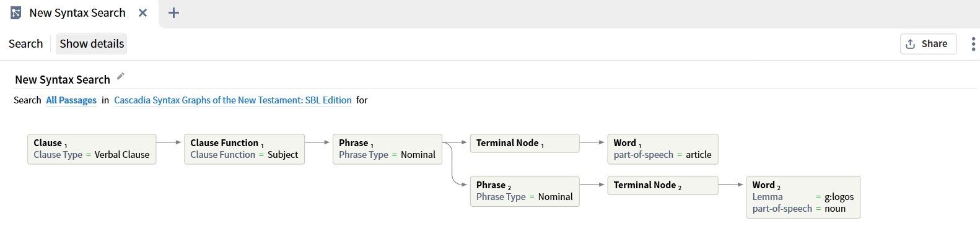The width and height of the screenshot is (980, 239).
Task: Select the Word 2 g:logos node
Action: pyautogui.click(x=803, y=197)
